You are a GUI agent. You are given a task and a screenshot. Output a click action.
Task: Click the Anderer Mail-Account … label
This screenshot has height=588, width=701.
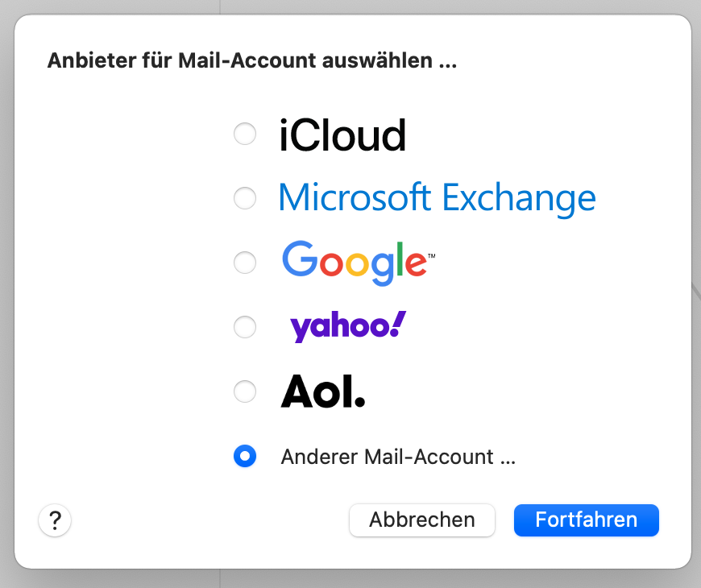(397, 457)
